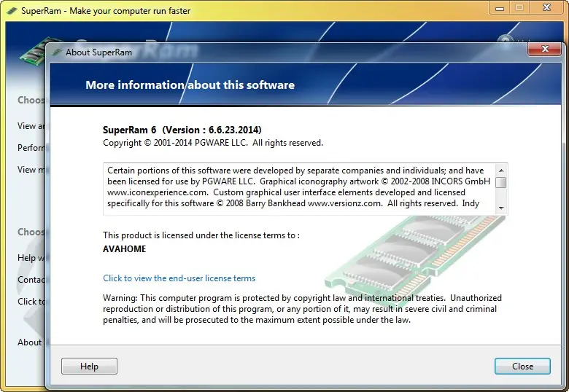Open Help from the About dialog
Screen dimensions: 569x392
coord(89,366)
